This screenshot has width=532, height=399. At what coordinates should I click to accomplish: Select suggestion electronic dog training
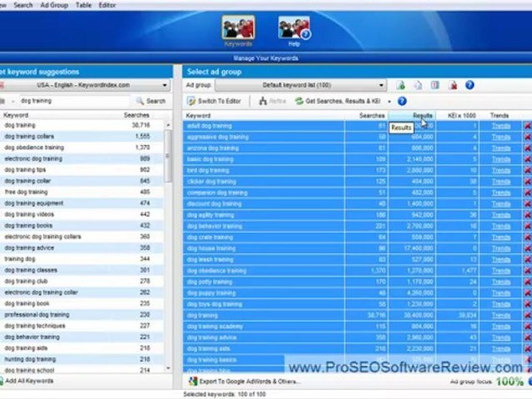[82, 159]
